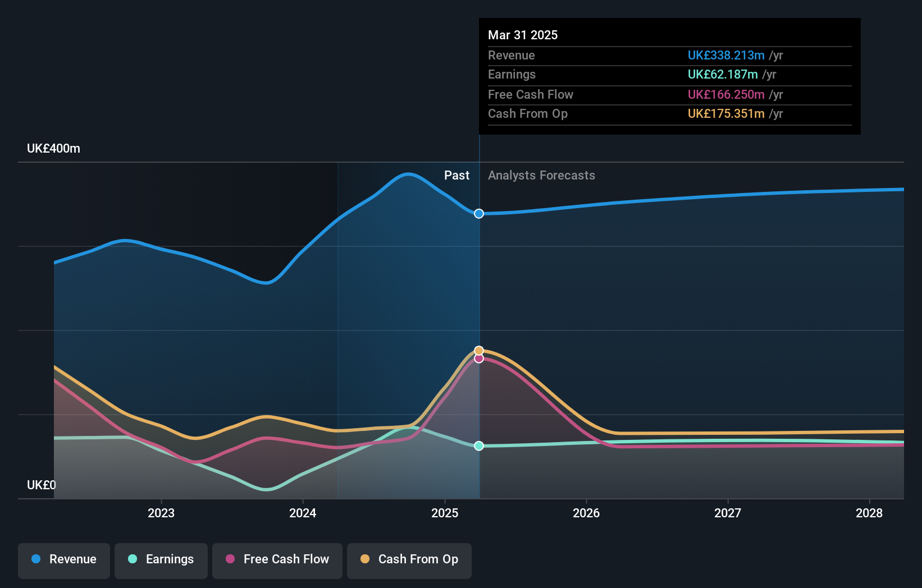This screenshot has width=922, height=588.
Task: Click the 2026 label on the timeline axis
Action: click(586, 512)
